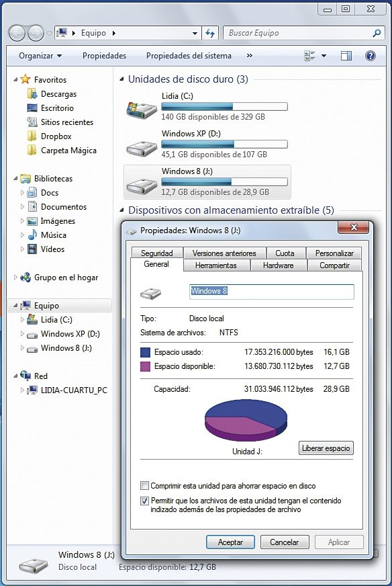Screen dimensions: 392x586
Task: Expand the Grupo en el hogar node
Action: [15, 278]
